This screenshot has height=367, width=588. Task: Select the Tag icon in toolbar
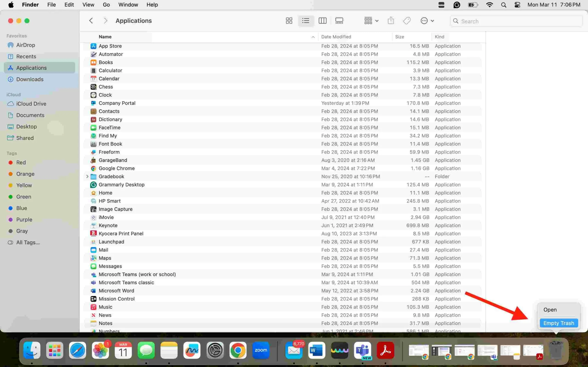tap(407, 20)
